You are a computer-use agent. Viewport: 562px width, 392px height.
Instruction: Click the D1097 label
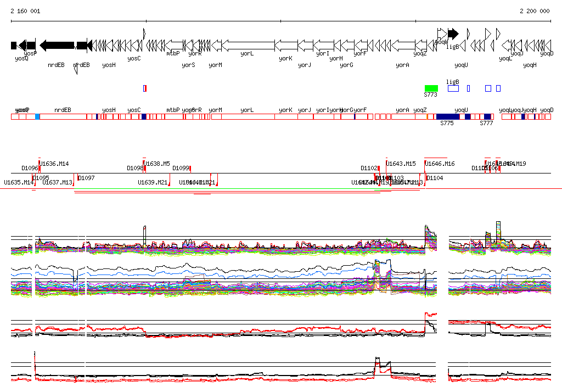click(x=86, y=178)
